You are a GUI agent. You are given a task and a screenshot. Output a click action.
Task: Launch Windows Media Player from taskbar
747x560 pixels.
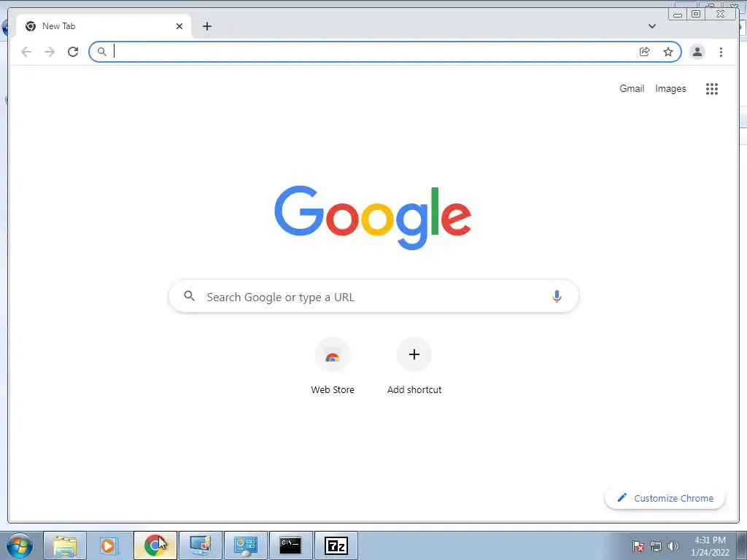[x=109, y=545]
